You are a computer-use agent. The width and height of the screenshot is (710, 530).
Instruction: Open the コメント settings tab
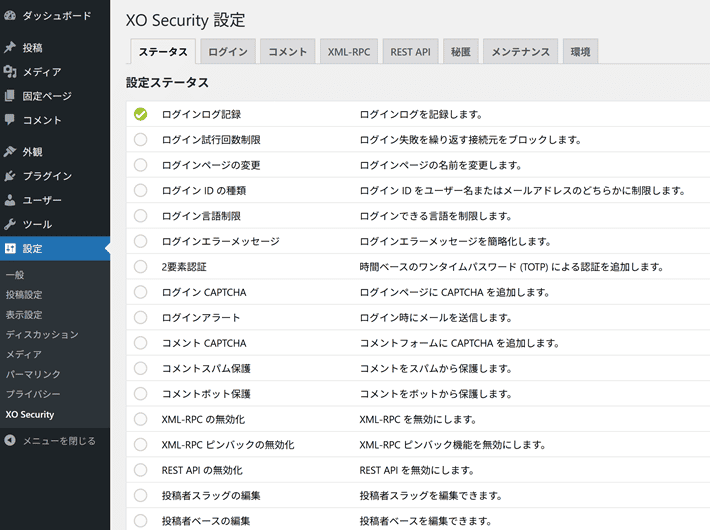point(288,52)
